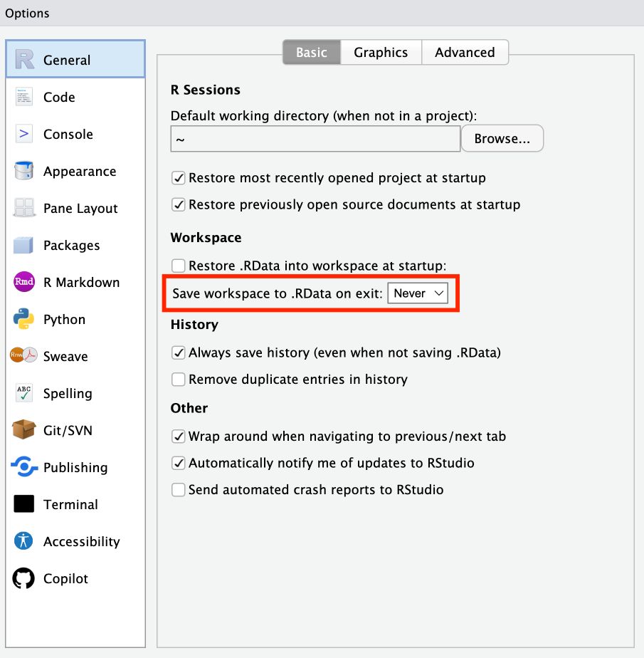
Task: Switch to the Graphics tab
Action: click(x=381, y=53)
